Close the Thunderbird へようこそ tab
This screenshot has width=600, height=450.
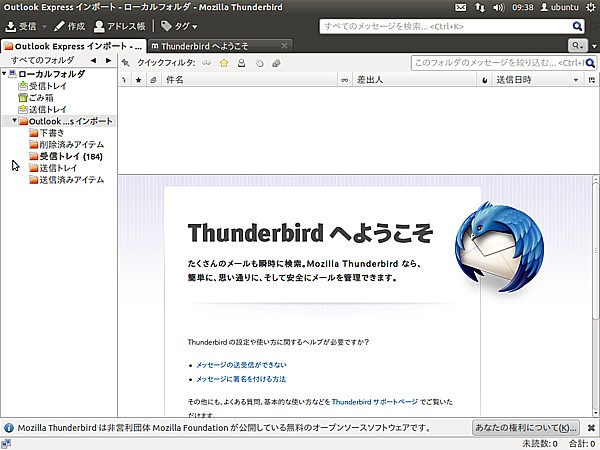tap(284, 46)
